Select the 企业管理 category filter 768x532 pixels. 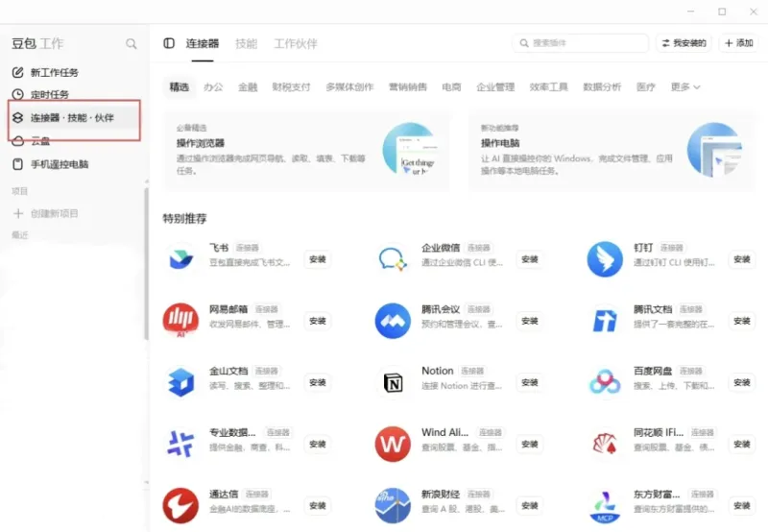tap(495, 87)
